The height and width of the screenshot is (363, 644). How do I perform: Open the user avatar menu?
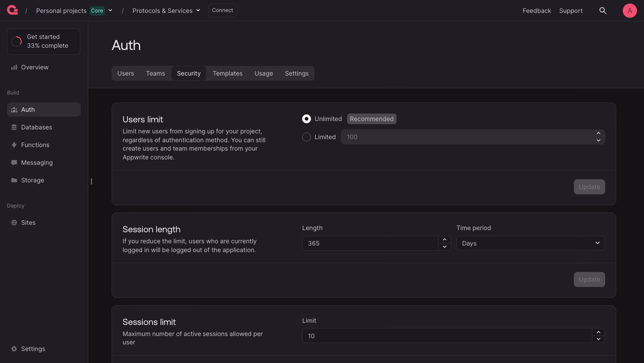(629, 11)
